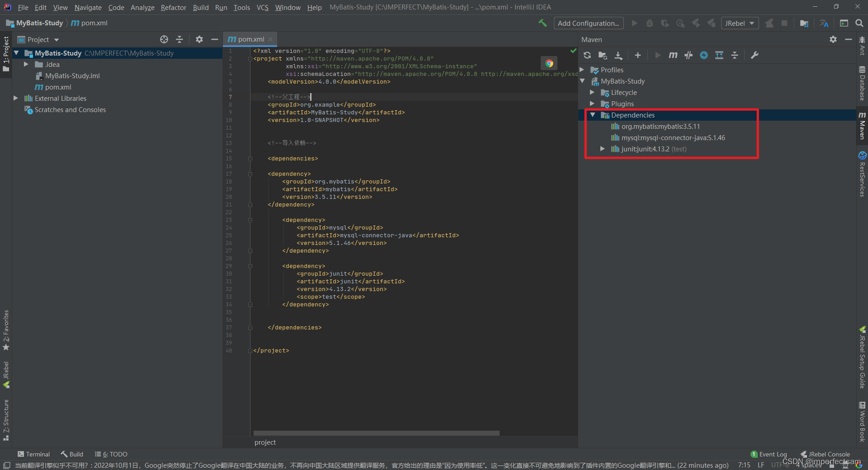This screenshot has width=868, height=470.
Task: Click the editor horizontal scrollbar
Action: (x=376, y=433)
